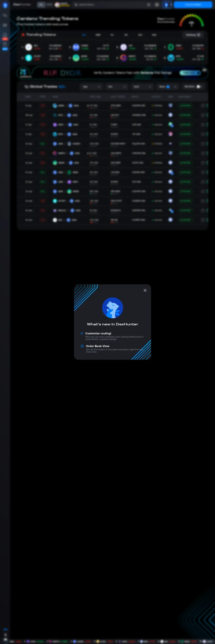The image size is (215, 644).
Task: Close the What's new in DexHunter dialog
Action: pos(145,290)
